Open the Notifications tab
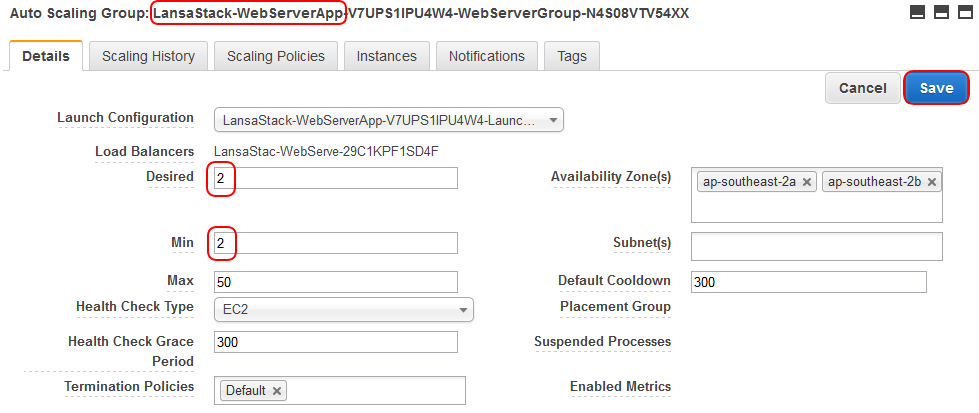Screen dimensions: 979x413 pos(486,56)
